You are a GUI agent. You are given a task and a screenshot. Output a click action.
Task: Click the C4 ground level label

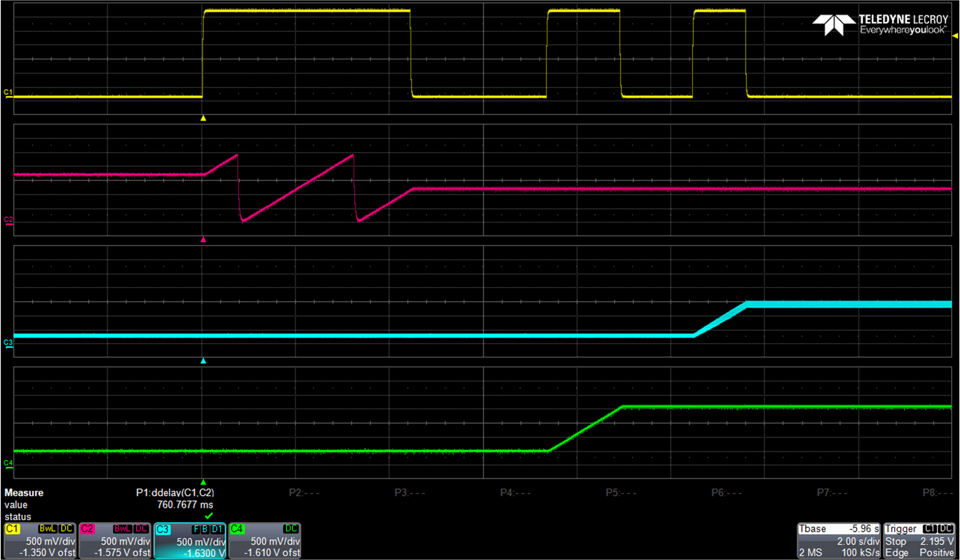click(8, 464)
